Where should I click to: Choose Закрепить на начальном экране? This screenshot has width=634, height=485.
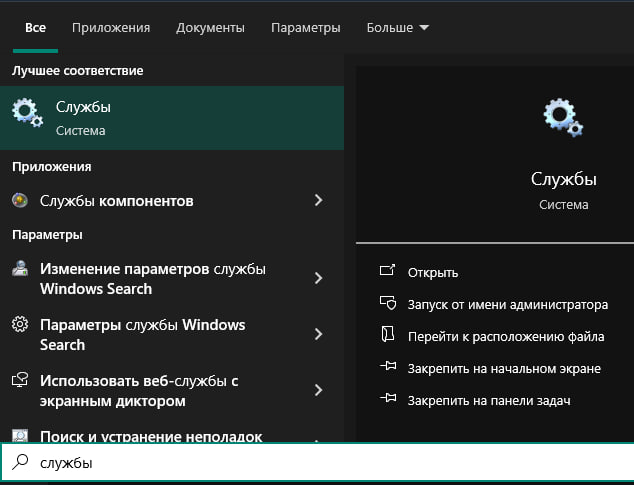(x=504, y=369)
